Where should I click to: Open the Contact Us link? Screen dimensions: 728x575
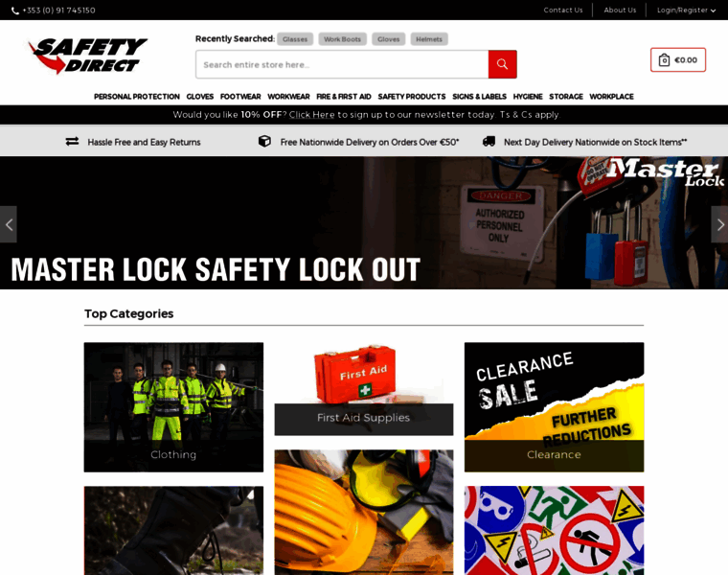(x=562, y=11)
